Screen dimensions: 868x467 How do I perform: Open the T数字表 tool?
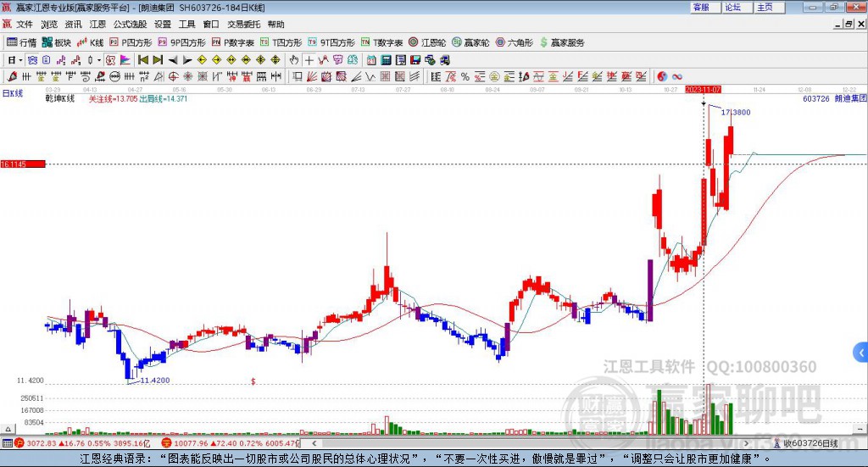coord(382,42)
